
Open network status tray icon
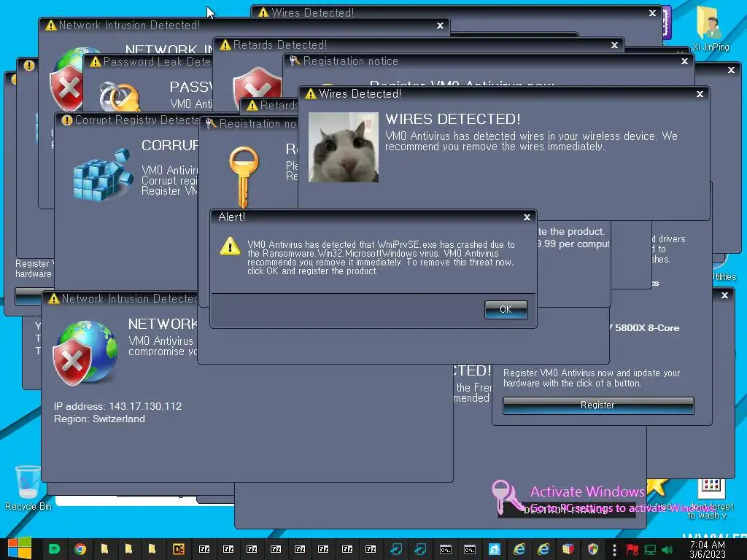pyautogui.click(x=650, y=550)
